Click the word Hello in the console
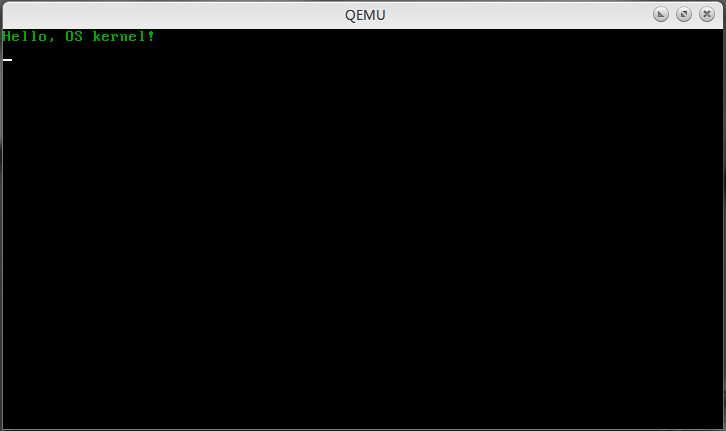726x431 pixels. click(x=25, y=37)
